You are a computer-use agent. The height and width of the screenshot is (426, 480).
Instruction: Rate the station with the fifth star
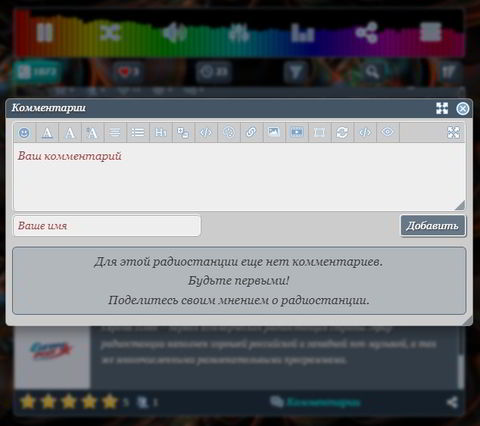click(x=110, y=402)
